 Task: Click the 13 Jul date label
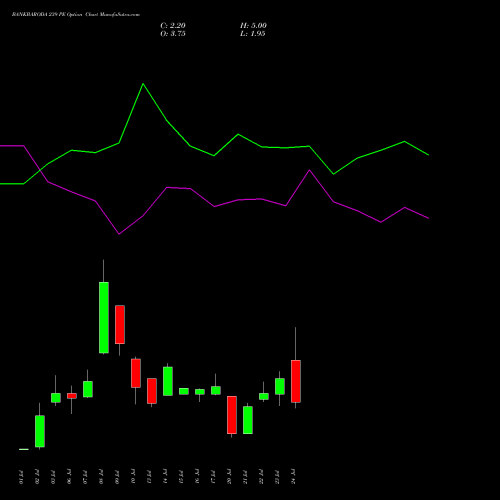pos(149,477)
